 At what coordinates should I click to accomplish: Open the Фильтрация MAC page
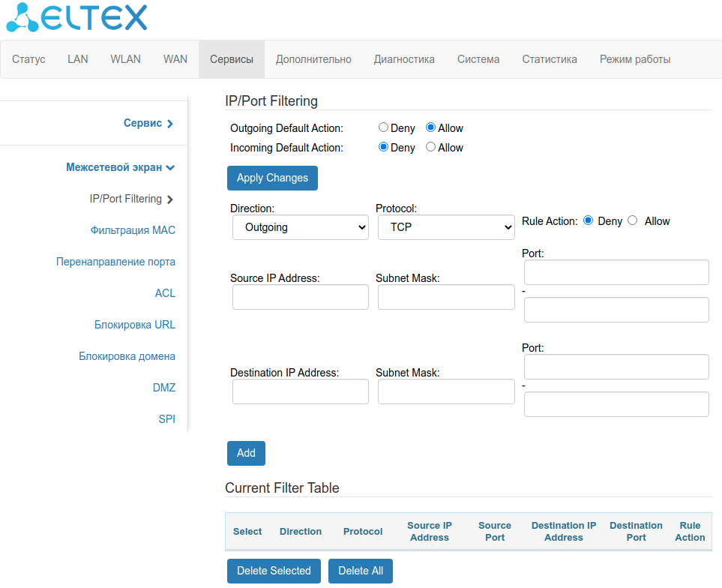pyautogui.click(x=133, y=230)
